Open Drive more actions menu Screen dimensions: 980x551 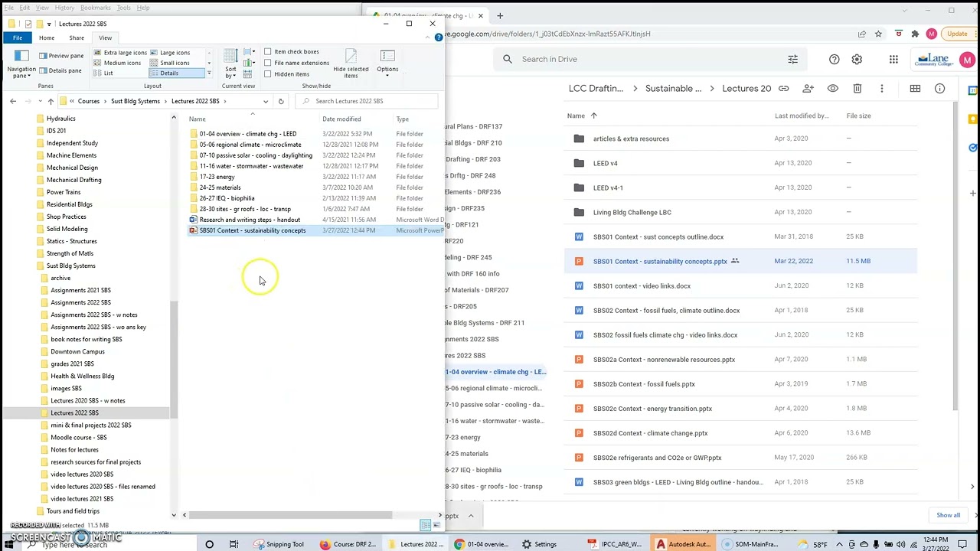882,89
